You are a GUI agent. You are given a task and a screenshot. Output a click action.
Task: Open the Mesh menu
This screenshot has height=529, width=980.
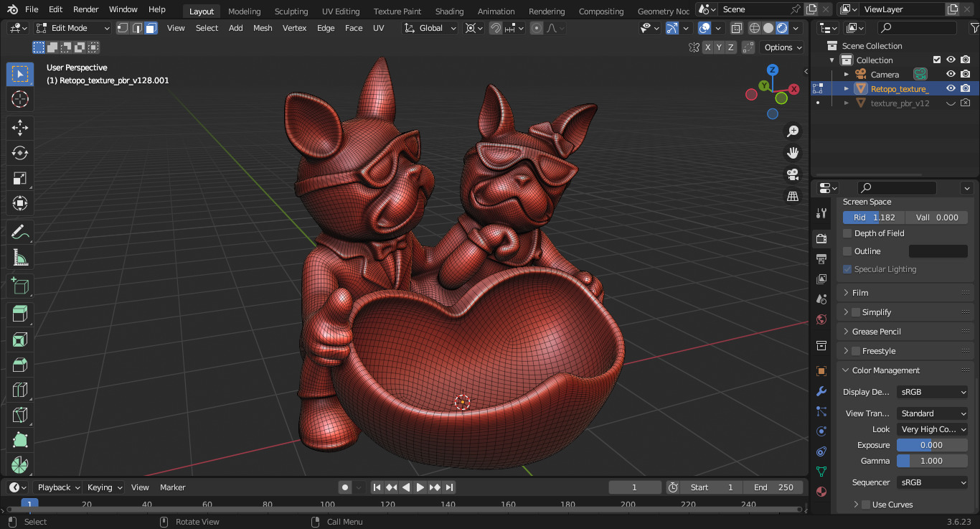coord(263,28)
